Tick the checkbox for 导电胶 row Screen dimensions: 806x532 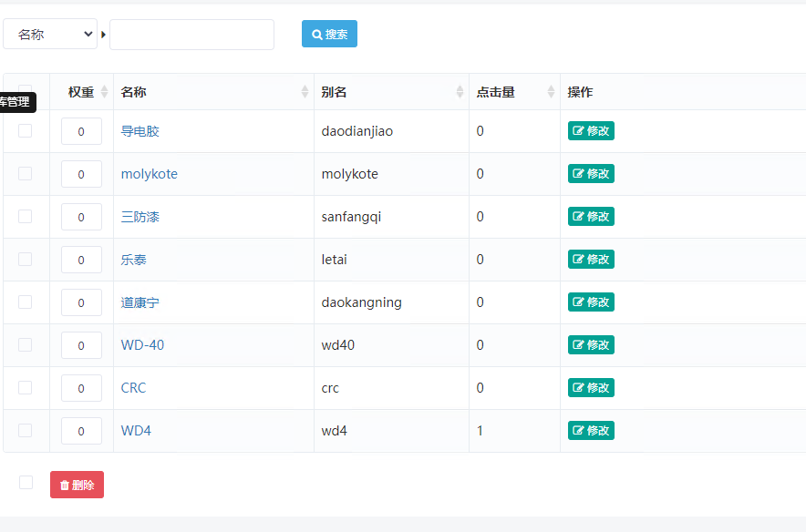pyautogui.click(x=26, y=131)
